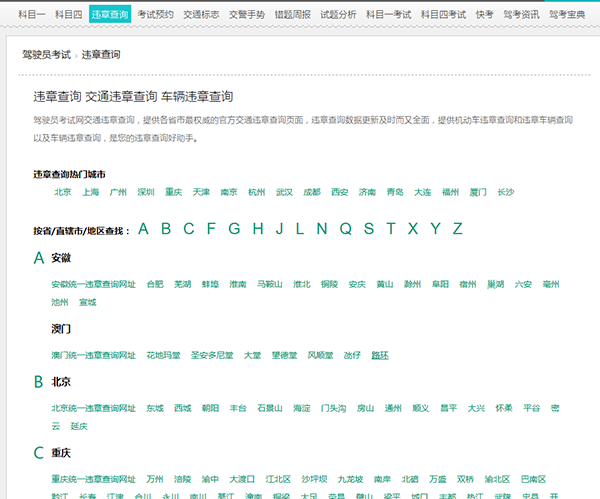Screen dimensions: 600x499
Task: Click the underlined 路环 link
Action: coord(380,355)
